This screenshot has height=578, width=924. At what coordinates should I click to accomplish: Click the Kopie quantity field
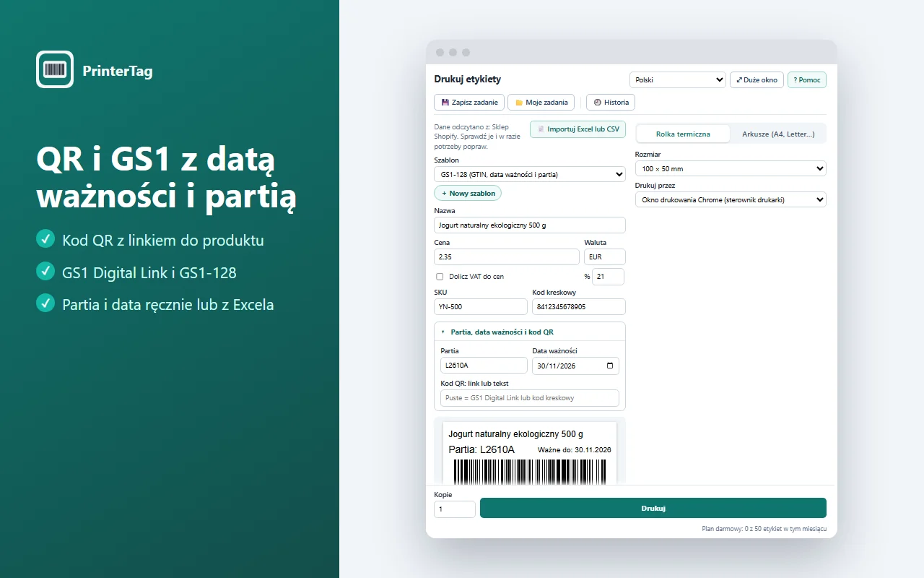[x=455, y=509]
